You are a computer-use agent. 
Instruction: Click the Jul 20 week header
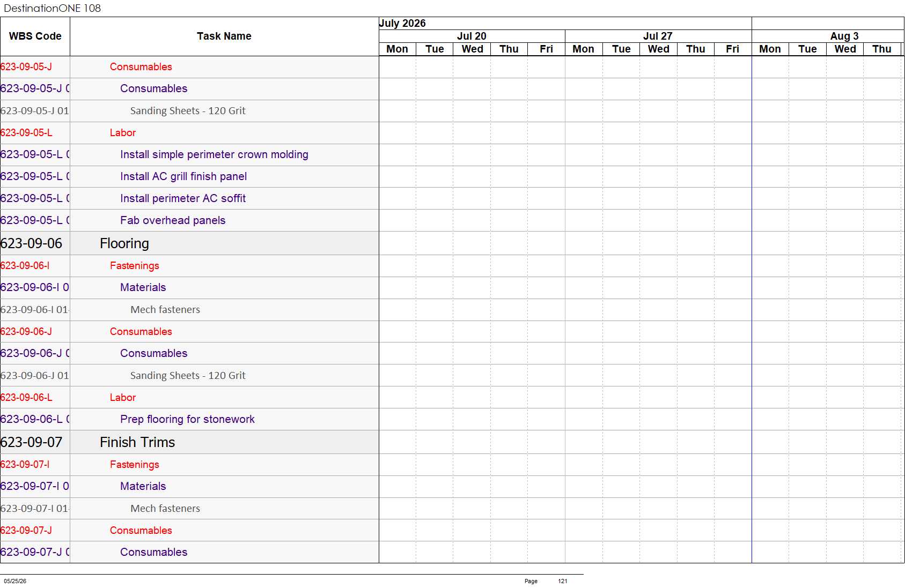pyautogui.click(x=472, y=36)
